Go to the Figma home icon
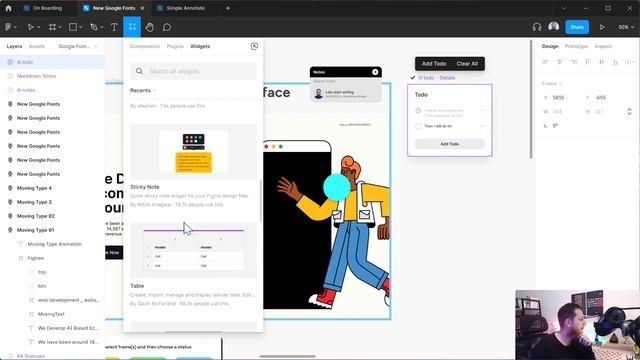 click(x=8, y=8)
